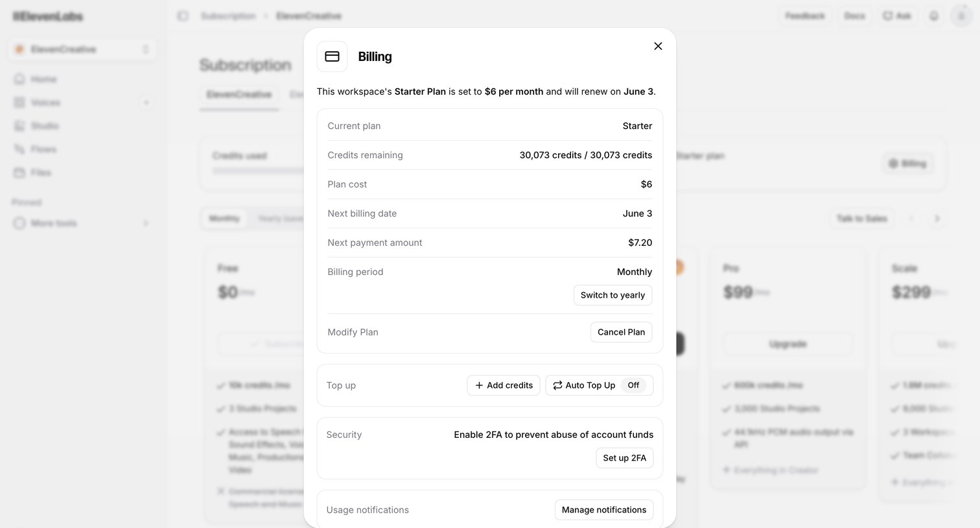Click the previous plans arrow chevron
This screenshot has height=528, width=980.
(x=911, y=219)
